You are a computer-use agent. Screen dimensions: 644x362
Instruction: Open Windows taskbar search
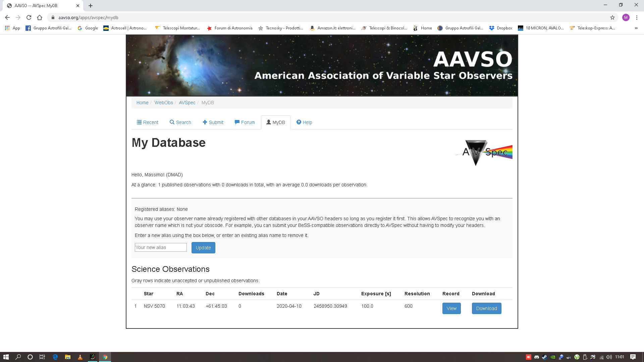coord(18,357)
